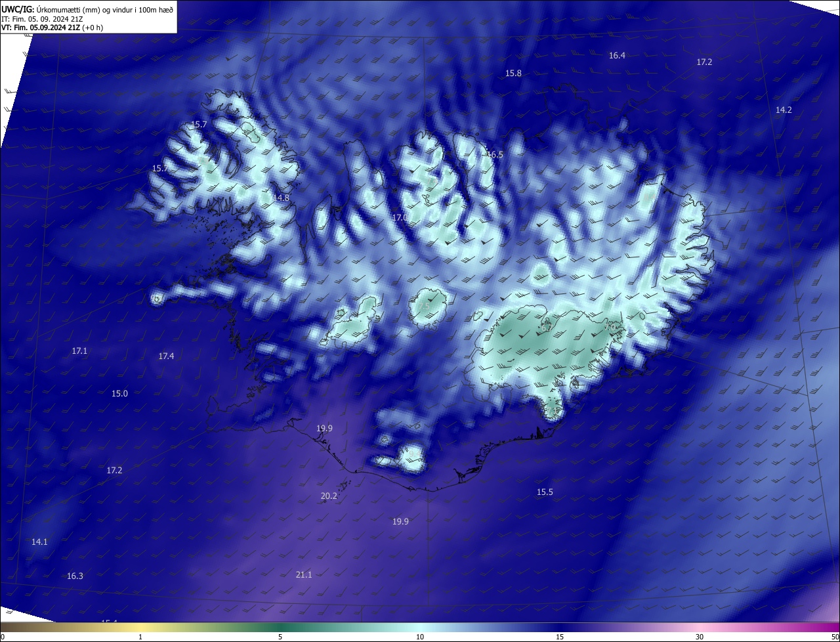Click the '30' tick on the color scale
The width and height of the screenshot is (840, 642).
tap(700, 637)
